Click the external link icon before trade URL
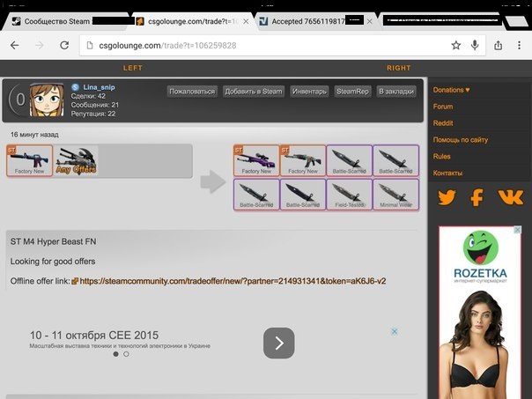Viewport: 532px width, 399px height. (75, 281)
